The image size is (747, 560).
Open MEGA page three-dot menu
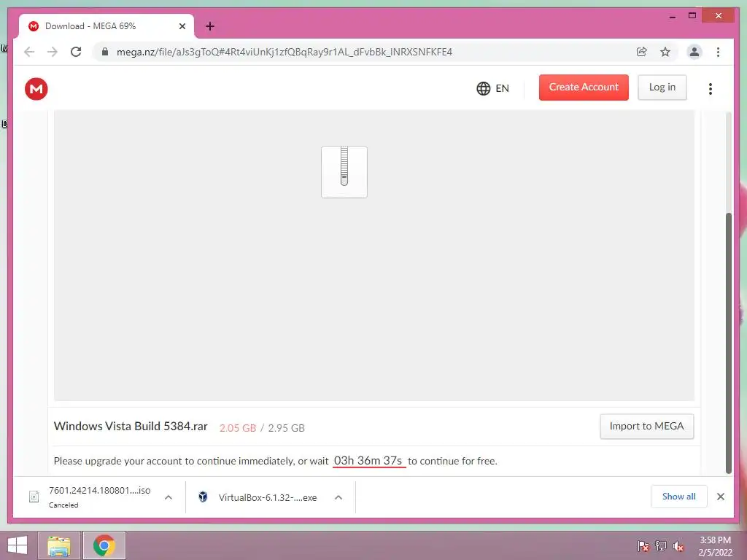(x=711, y=88)
